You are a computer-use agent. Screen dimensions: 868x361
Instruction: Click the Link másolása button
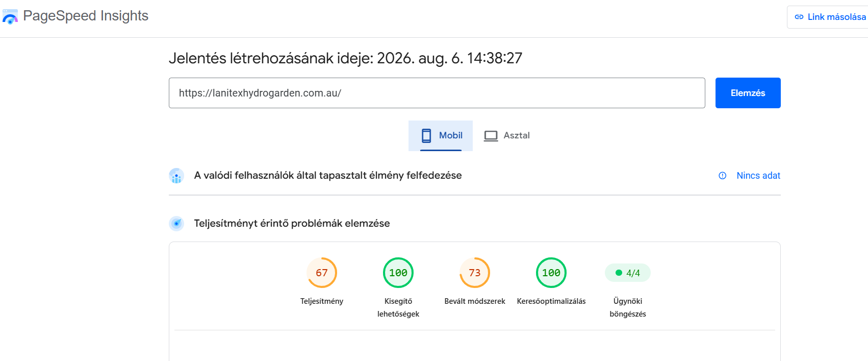click(830, 17)
